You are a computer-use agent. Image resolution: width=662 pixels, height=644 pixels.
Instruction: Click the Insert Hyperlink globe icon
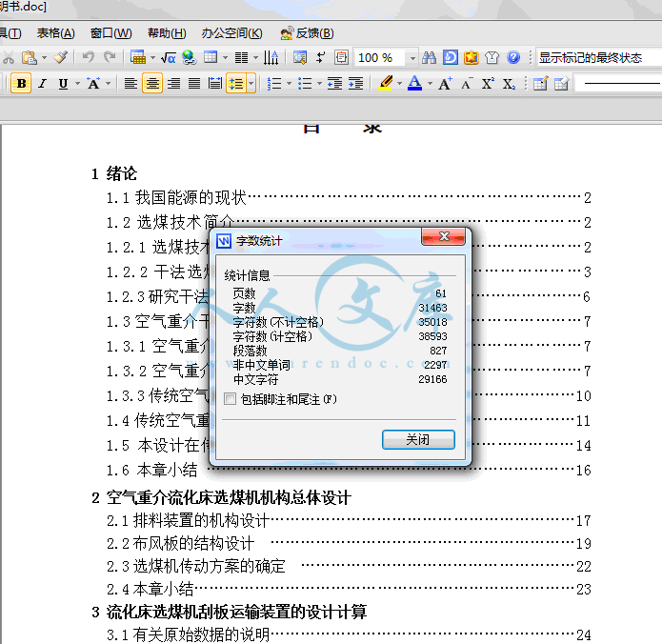(x=190, y=57)
